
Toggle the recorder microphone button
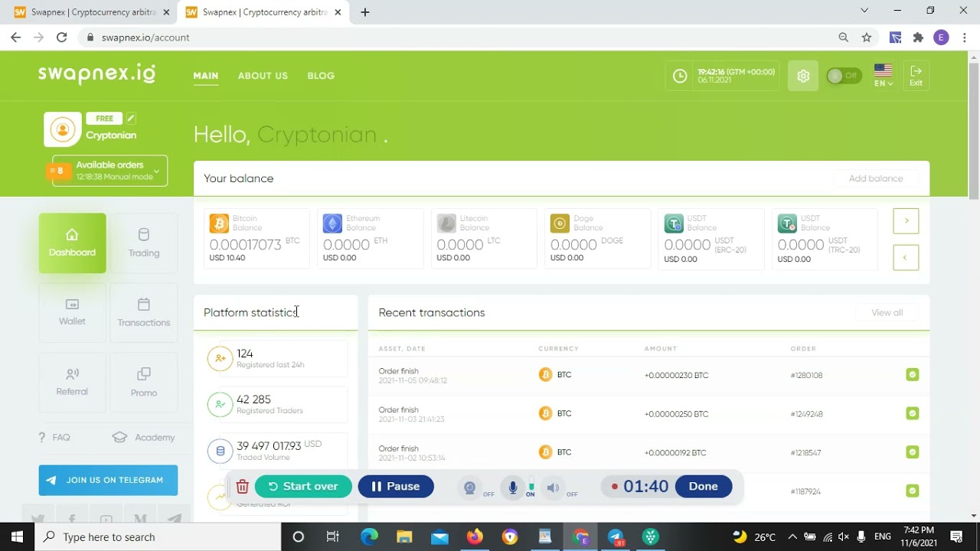click(x=513, y=487)
